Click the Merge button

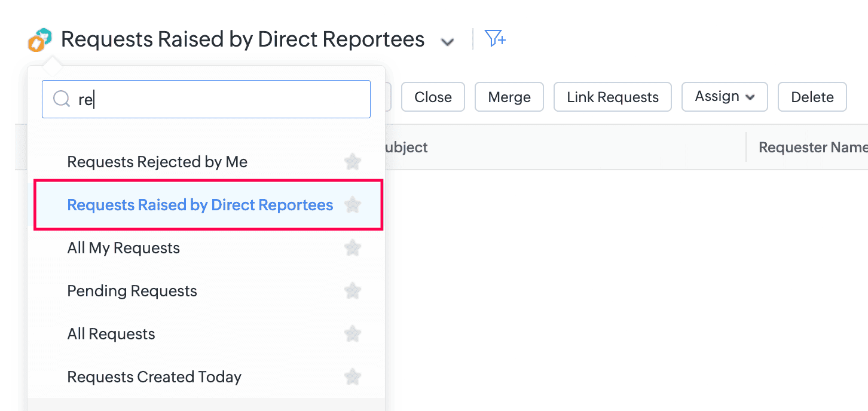click(509, 97)
